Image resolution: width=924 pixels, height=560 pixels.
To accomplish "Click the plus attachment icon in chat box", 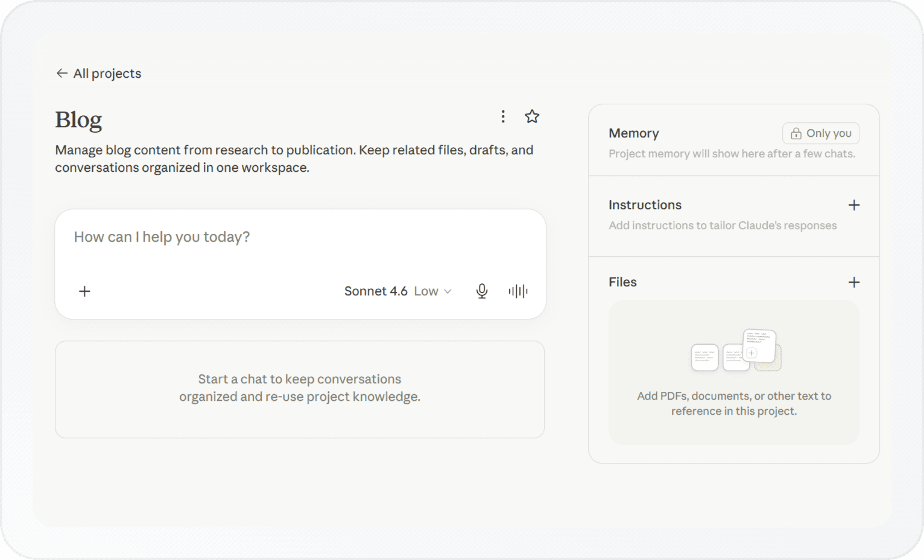I will [x=84, y=291].
